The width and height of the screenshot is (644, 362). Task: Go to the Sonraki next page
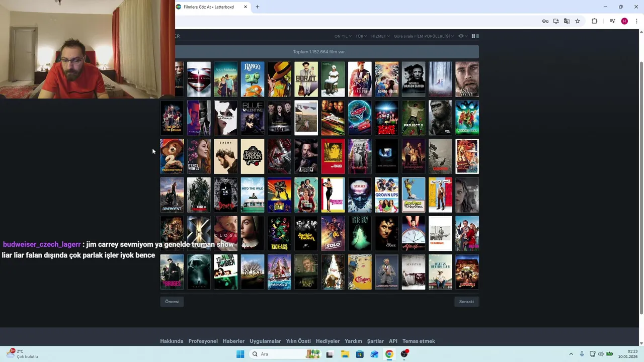pyautogui.click(x=466, y=302)
